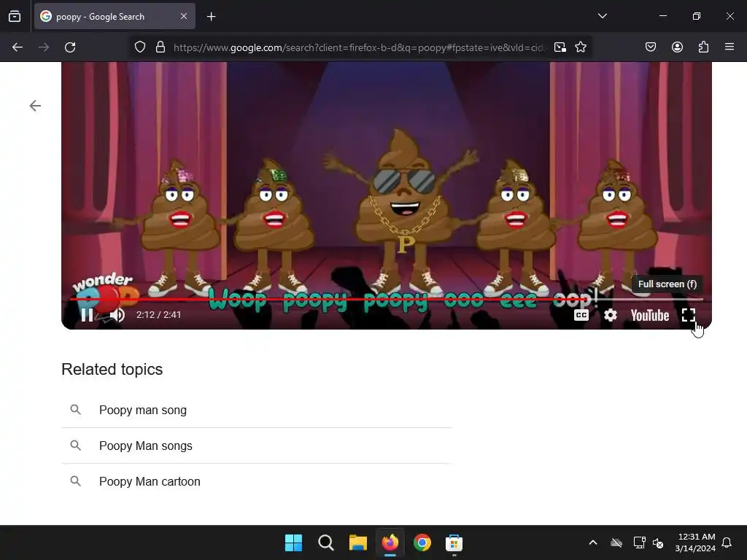Save page to Pocket
This screenshot has width=747, height=560.
(x=651, y=47)
